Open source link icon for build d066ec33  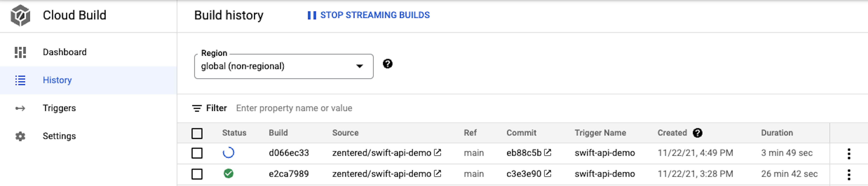[x=438, y=153]
